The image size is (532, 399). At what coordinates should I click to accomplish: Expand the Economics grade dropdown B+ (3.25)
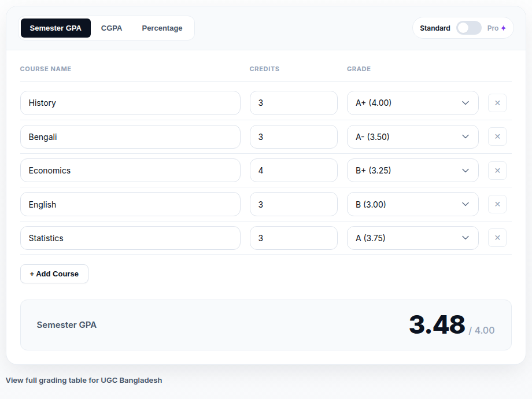coord(412,171)
